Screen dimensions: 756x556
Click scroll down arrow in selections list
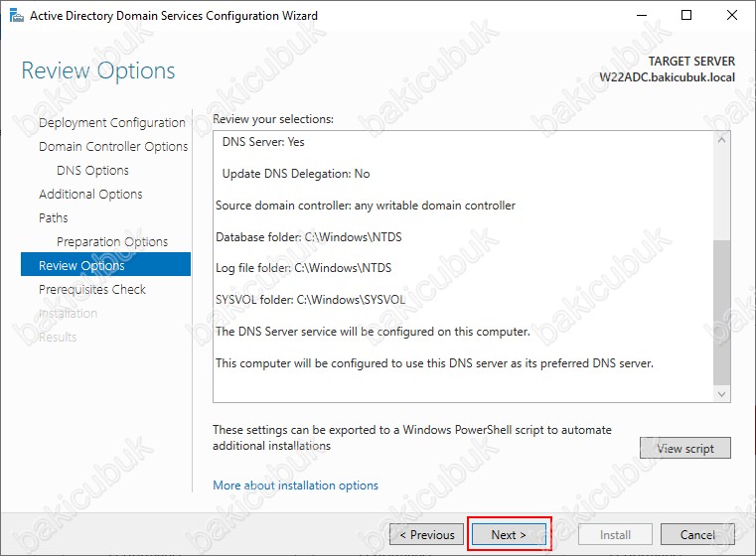pos(722,393)
